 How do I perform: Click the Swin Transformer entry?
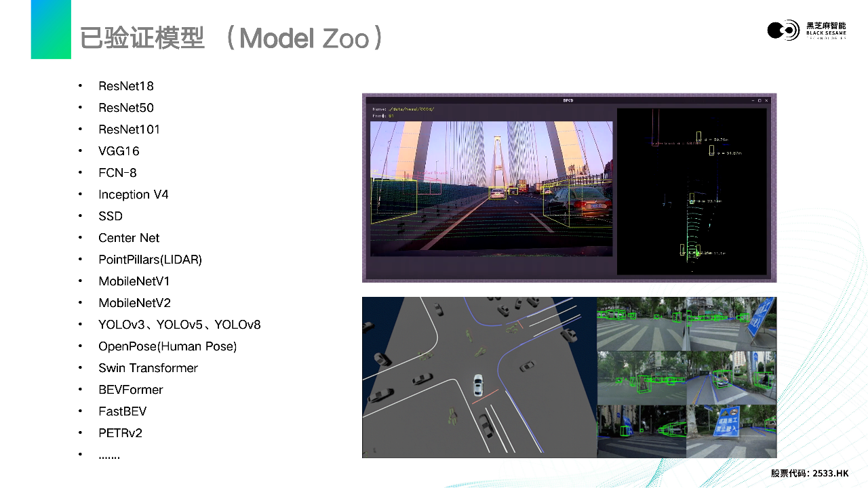tap(148, 368)
